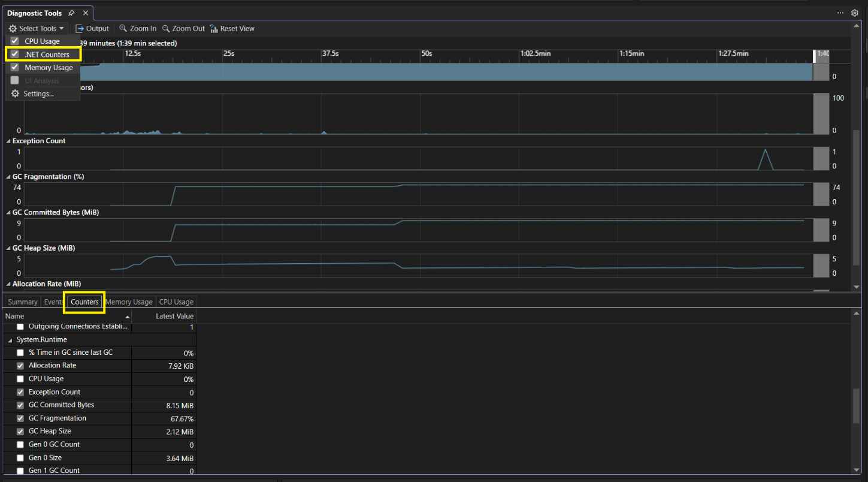The height and width of the screenshot is (482, 868).
Task: Toggle the .NET Counters tool checkbox
Action: [x=15, y=55]
